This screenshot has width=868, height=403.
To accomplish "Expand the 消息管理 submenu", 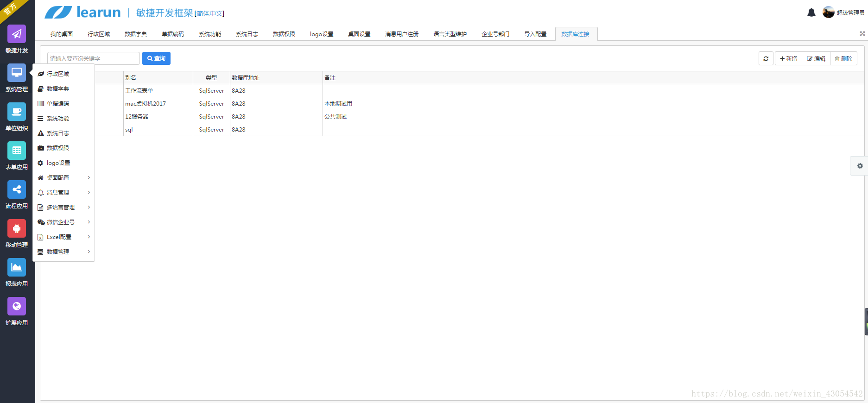I will click(x=63, y=193).
